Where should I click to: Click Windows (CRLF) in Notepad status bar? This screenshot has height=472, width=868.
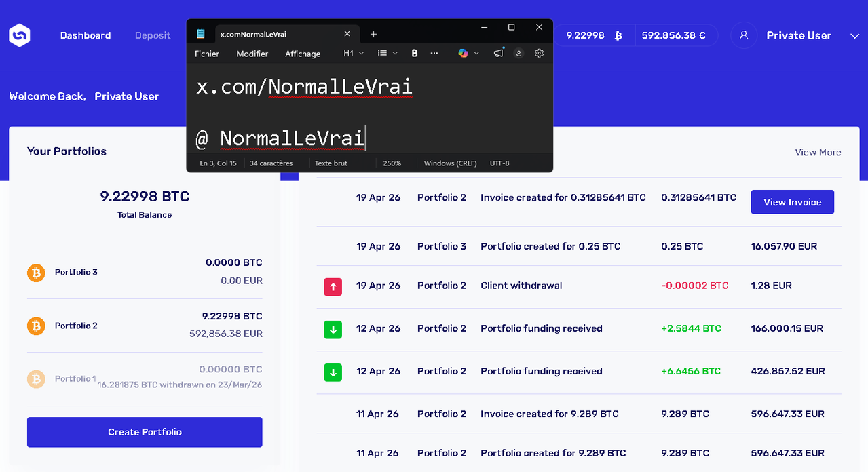click(450, 163)
